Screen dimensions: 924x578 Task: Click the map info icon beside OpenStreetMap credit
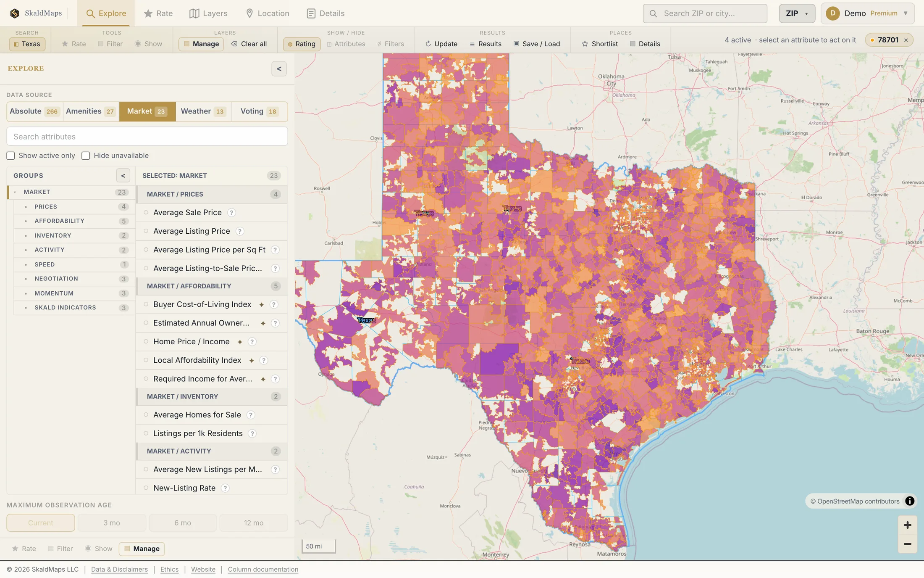click(x=910, y=501)
